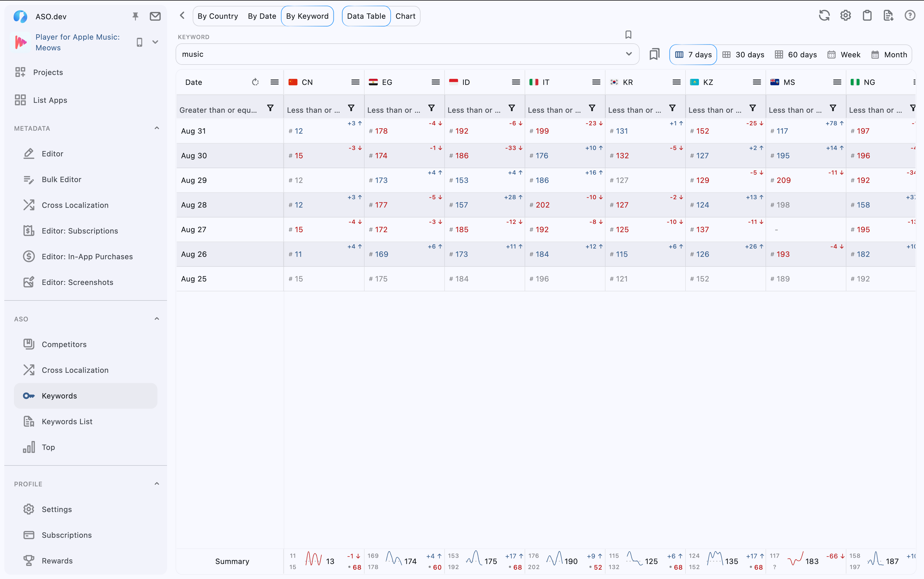
Task: Click the clipboard copy icon in toolbar
Action: tap(867, 16)
